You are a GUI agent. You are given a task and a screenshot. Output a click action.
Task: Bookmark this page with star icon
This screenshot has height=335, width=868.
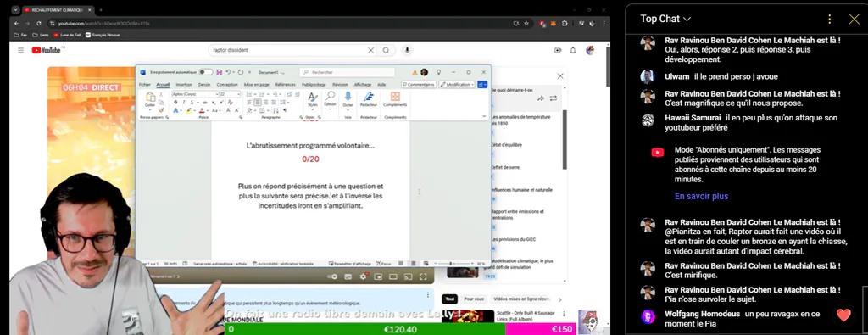(526, 23)
